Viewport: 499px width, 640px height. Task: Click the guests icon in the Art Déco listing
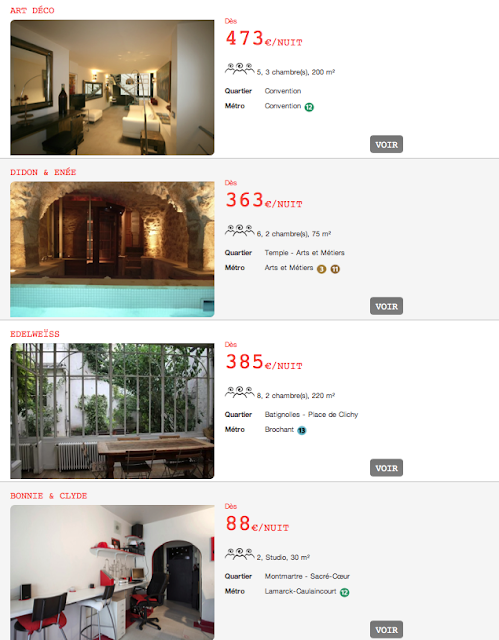(x=240, y=69)
